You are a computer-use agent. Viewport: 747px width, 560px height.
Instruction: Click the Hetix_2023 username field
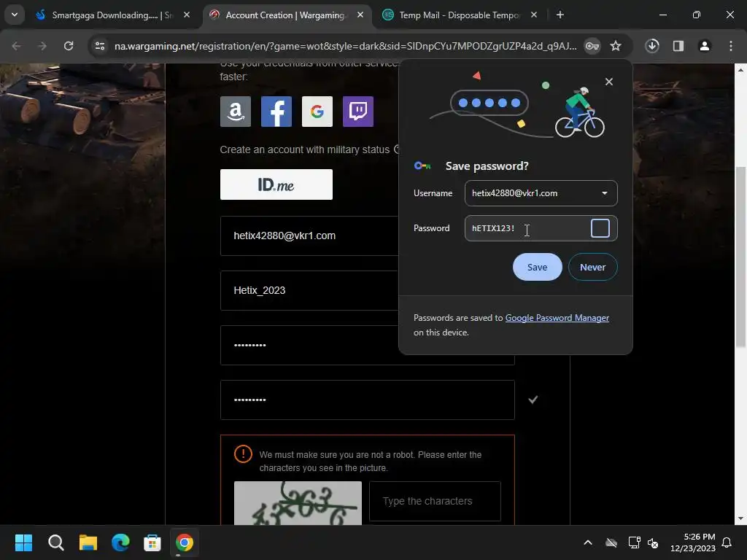309,290
